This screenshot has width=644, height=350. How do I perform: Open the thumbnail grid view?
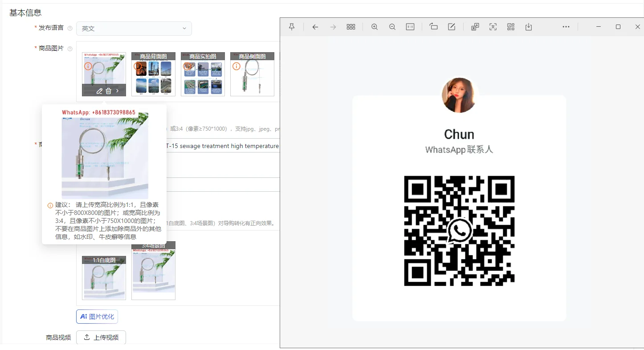click(351, 27)
